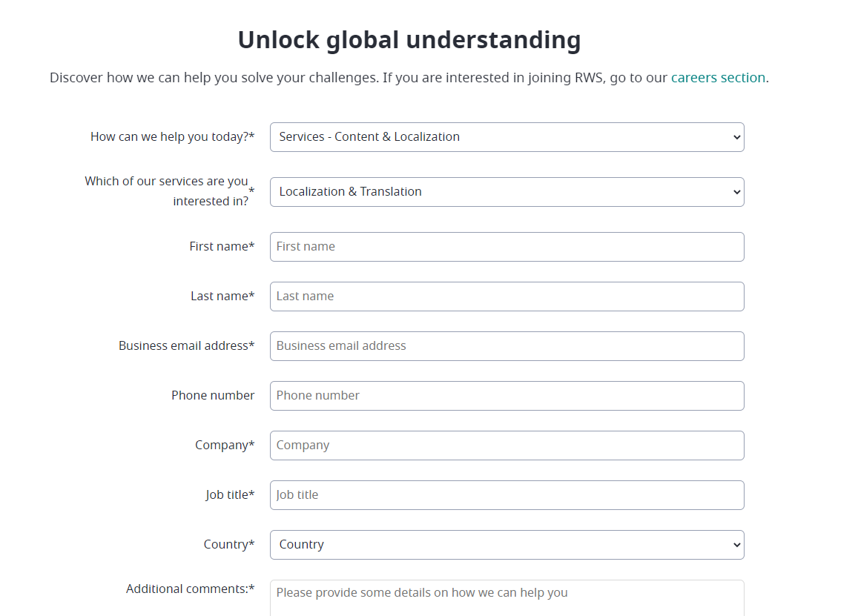Screen dimensions: 858x616
Task: Click the 'Country*' required field label
Action: coord(229,543)
